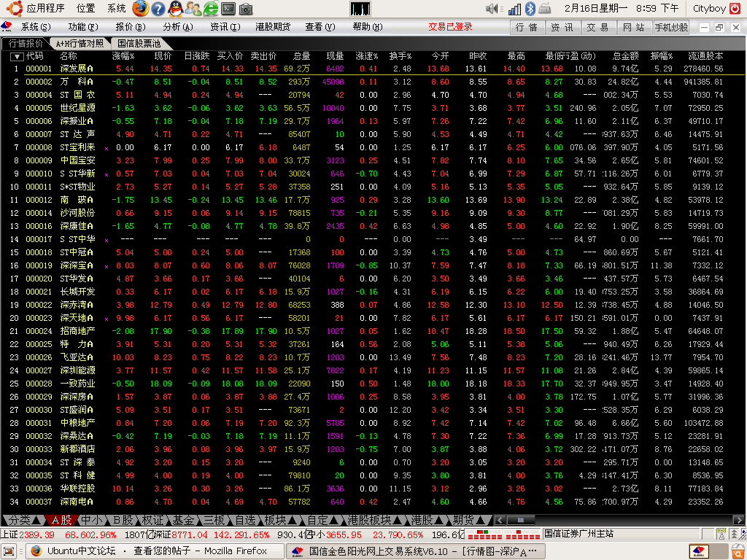Viewport: 747px width, 560px height.
Task: Click the 交易 button
Action: point(597,27)
